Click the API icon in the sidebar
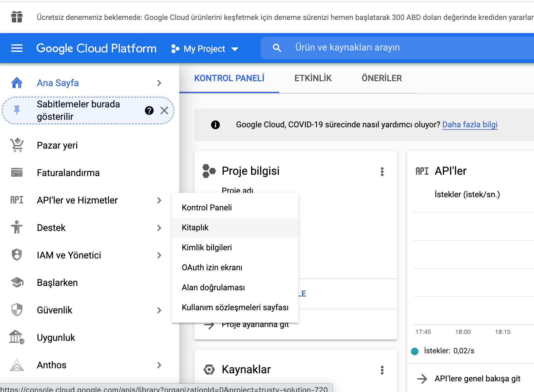This screenshot has width=534, height=392. tap(17, 200)
